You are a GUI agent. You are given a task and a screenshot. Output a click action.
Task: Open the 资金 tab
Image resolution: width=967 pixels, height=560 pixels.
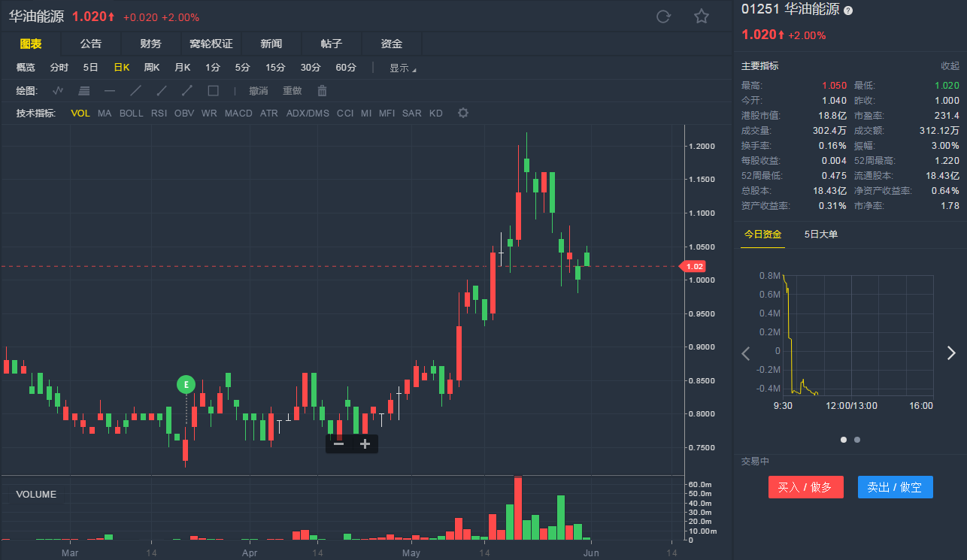[392, 44]
